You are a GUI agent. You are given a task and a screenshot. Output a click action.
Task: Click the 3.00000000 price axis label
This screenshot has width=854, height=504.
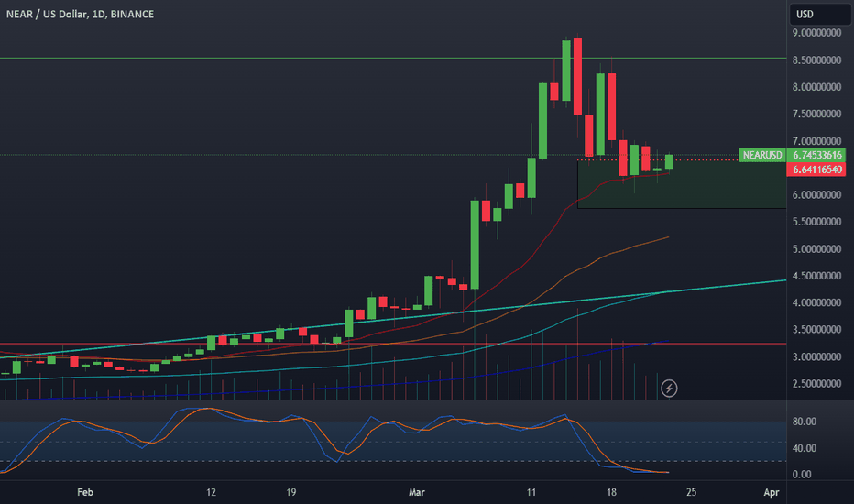coord(817,356)
